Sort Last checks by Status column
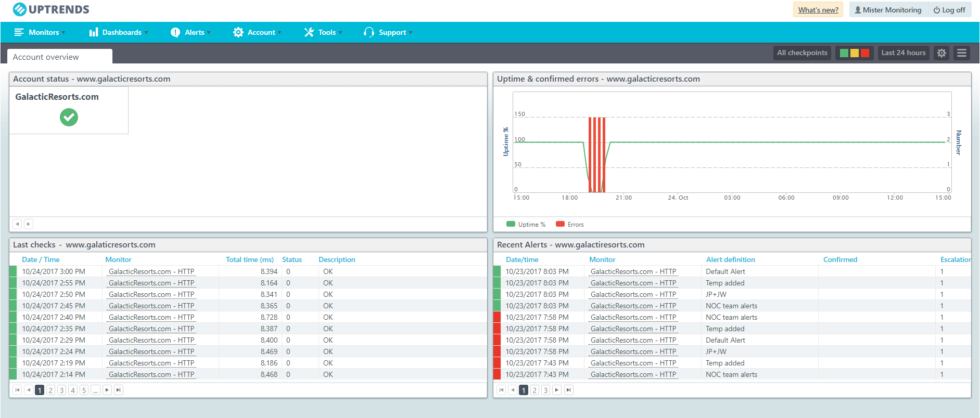This screenshot has height=418, width=980. pyautogui.click(x=292, y=259)
